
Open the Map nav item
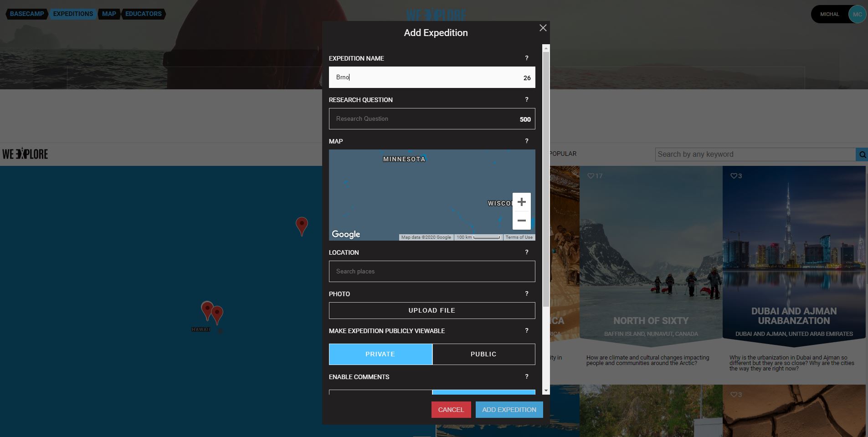pyautogui.click(x=109, y=14)
